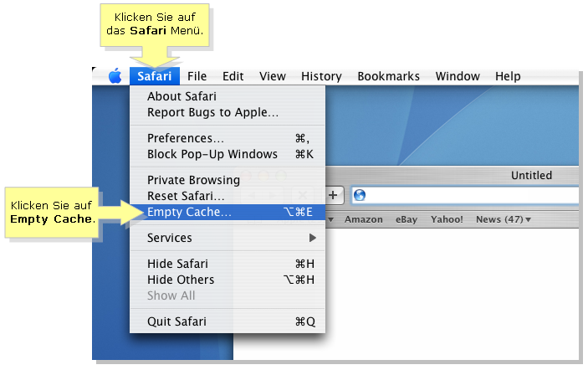The image size is (588, 370).
Task: Click the Untitled window title
Action: 531,175
